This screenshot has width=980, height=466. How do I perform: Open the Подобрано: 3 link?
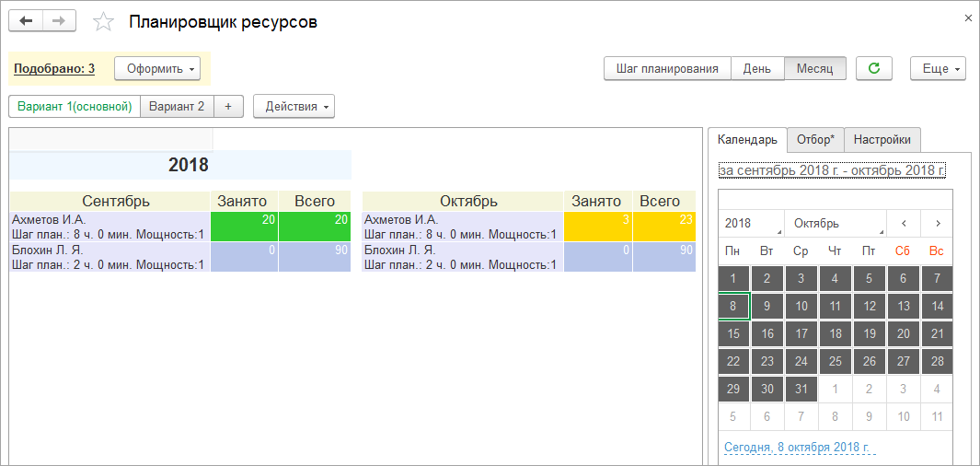pyautogui.click(x=54, y=69)
